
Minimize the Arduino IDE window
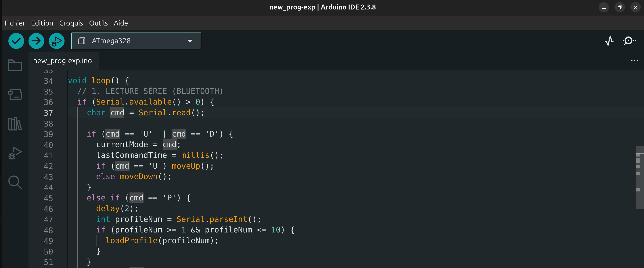coord(604,7)
